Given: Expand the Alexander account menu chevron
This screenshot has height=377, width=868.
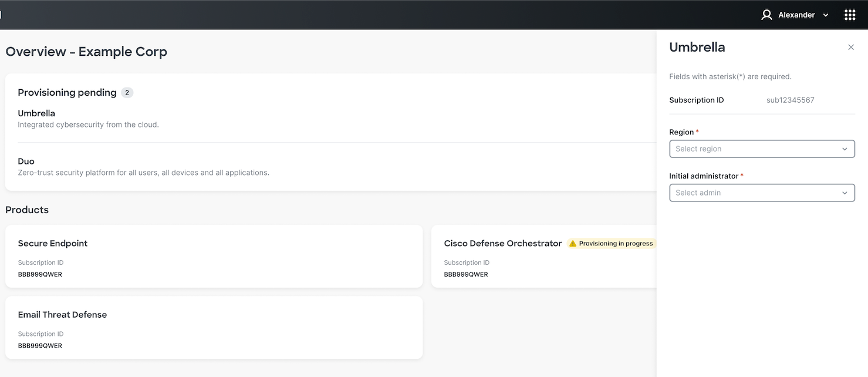Looking at the screenshot, I should [x=826, y=15].
